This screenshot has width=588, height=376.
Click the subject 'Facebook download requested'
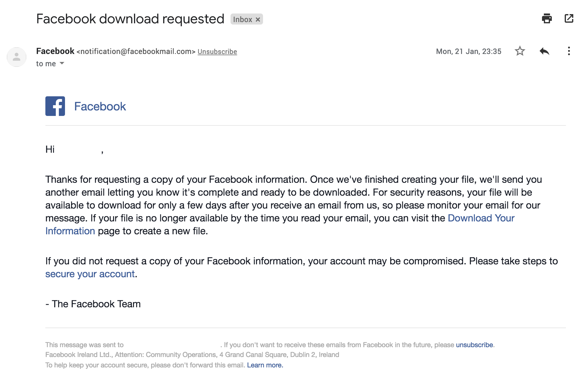(x=130, y=19)
